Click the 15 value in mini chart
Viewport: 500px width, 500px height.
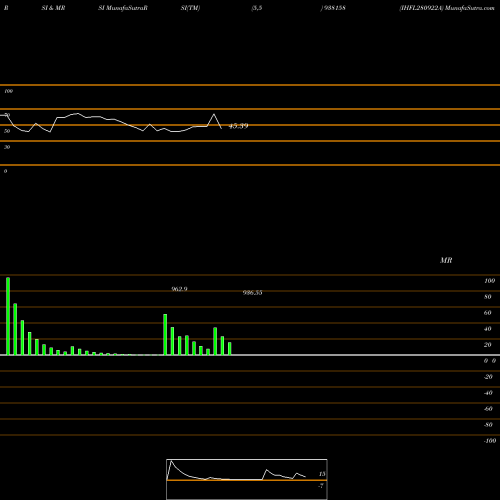[322, 474]
